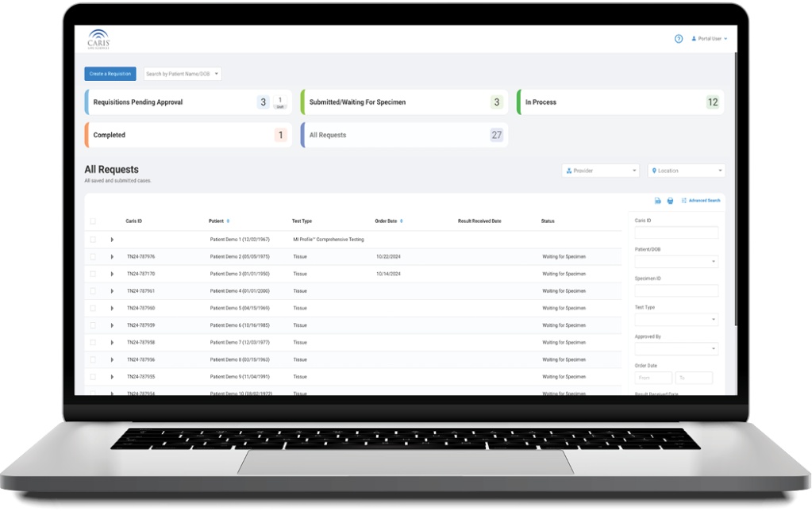Show the In Process requests card

tap(620, 102)
